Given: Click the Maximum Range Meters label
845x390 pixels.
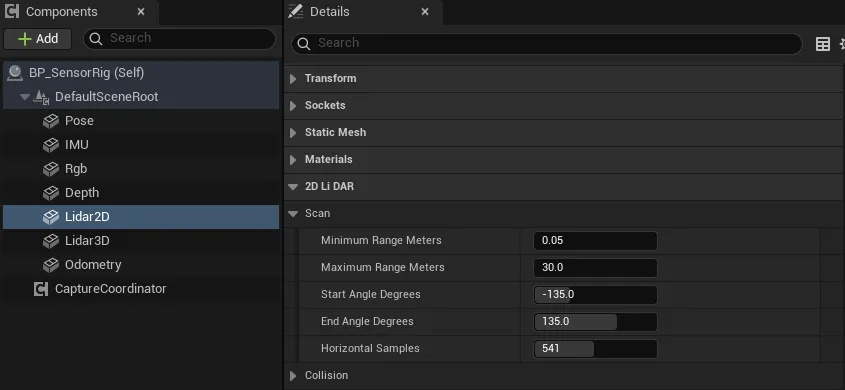Looking at the screenshot, I should [383, 267].
